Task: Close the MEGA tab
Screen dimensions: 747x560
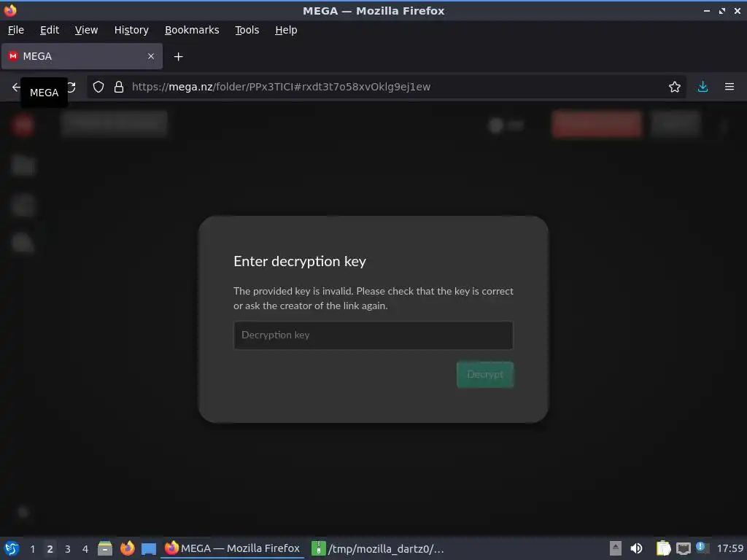Action: tap(151, 56)
